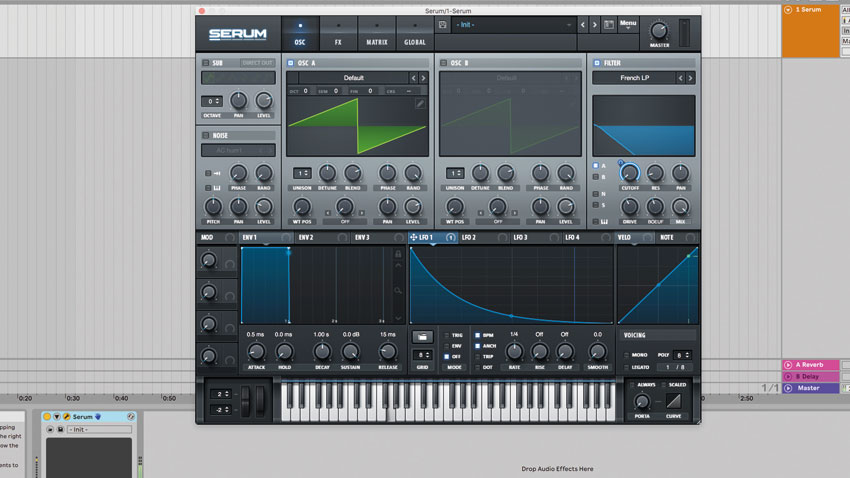Click the mod wheel
Image resolution: width=850 pixels, height=478 pixels.
click(x=260, y=402)
